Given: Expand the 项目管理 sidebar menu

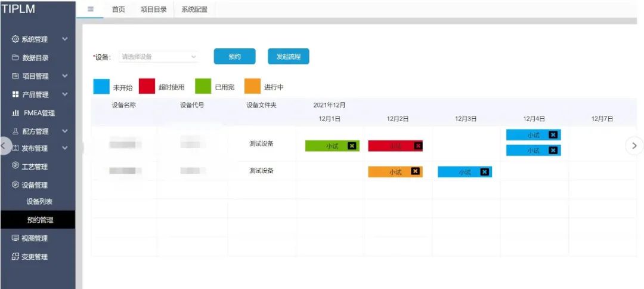Looking at the screenshot, I should pos(64,76).
